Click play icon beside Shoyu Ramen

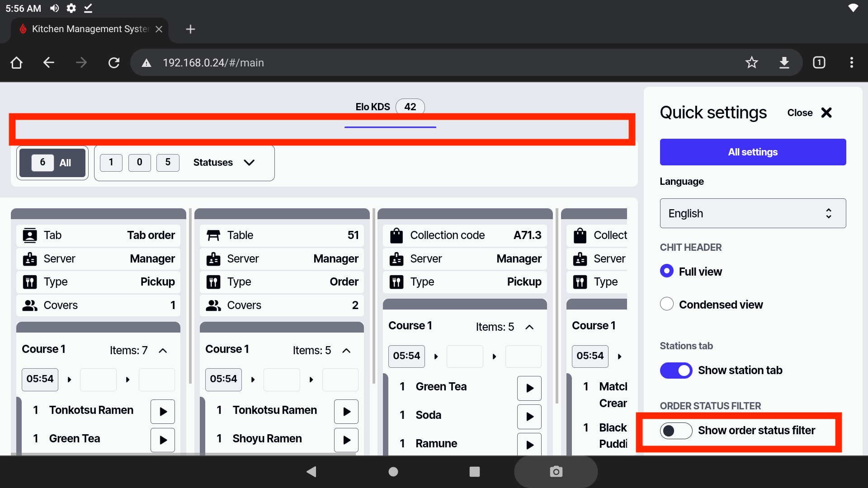click(x=346, y=440)
